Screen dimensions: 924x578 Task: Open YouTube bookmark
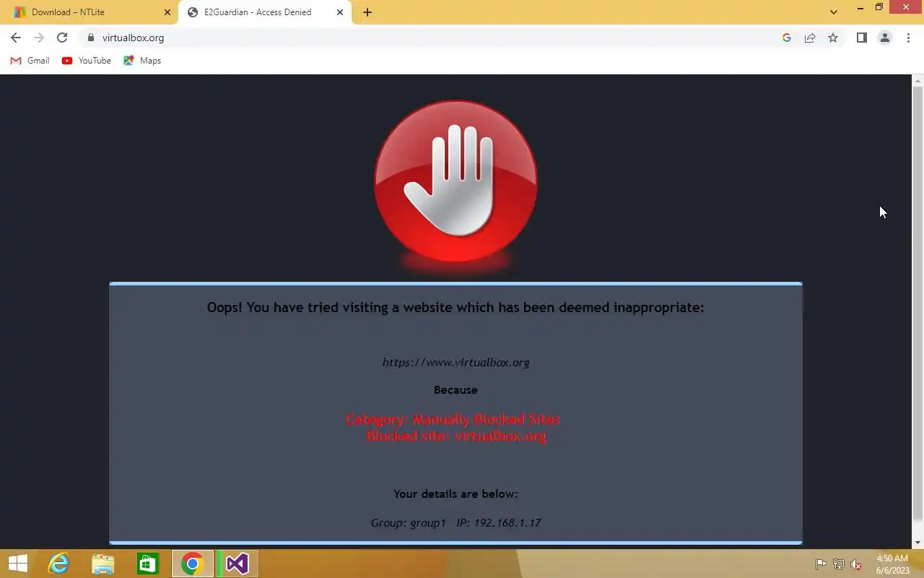point(87,61)
